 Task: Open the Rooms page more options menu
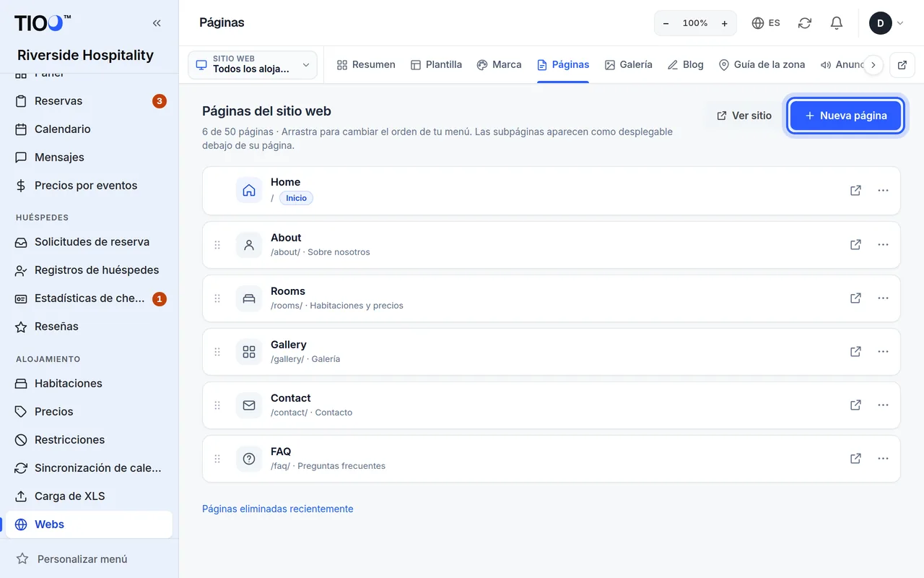point(883,298)
